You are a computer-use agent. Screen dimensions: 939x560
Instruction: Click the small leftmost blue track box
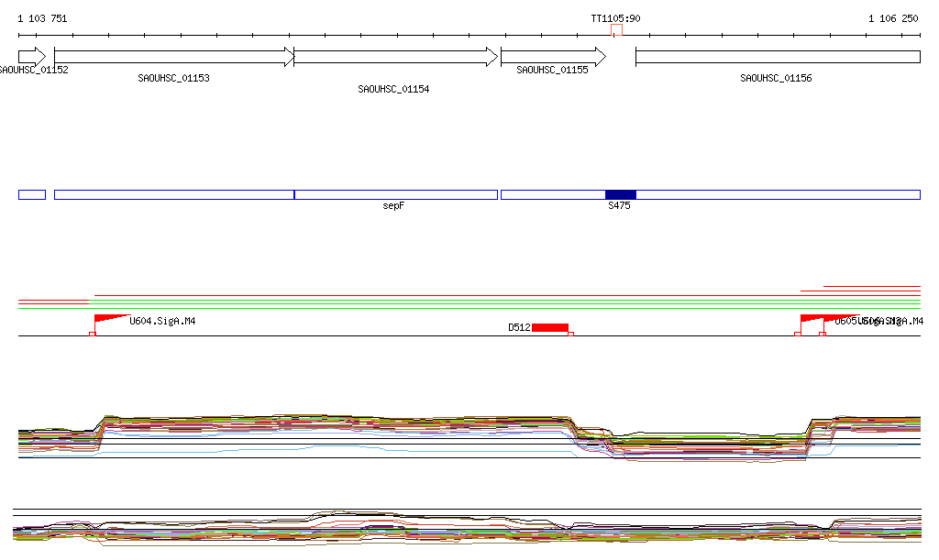click(31, 194)
